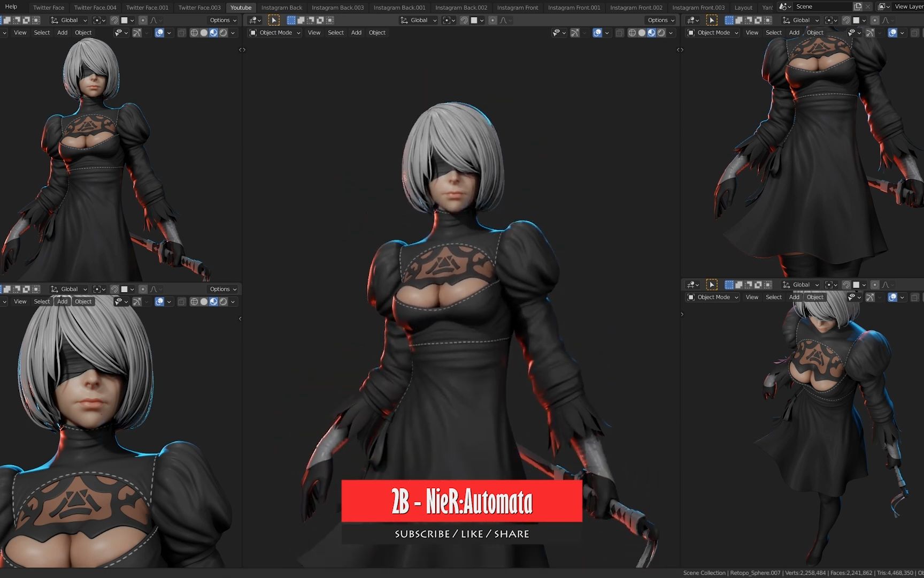The height and width of the screenshot is (578, 924).
Task: Enable proportional editing in the header
Action: tap(493, 20)
